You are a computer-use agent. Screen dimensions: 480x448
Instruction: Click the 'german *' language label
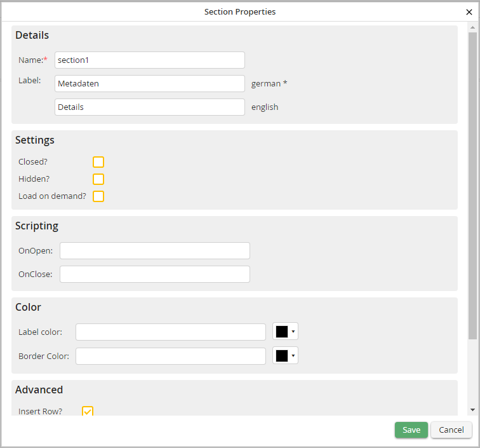click(269, 83)
